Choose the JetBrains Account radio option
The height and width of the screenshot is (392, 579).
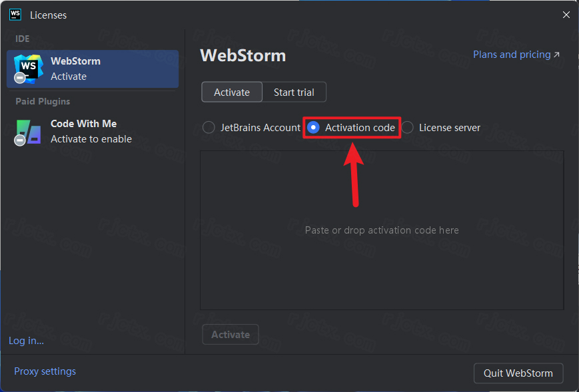251,128
